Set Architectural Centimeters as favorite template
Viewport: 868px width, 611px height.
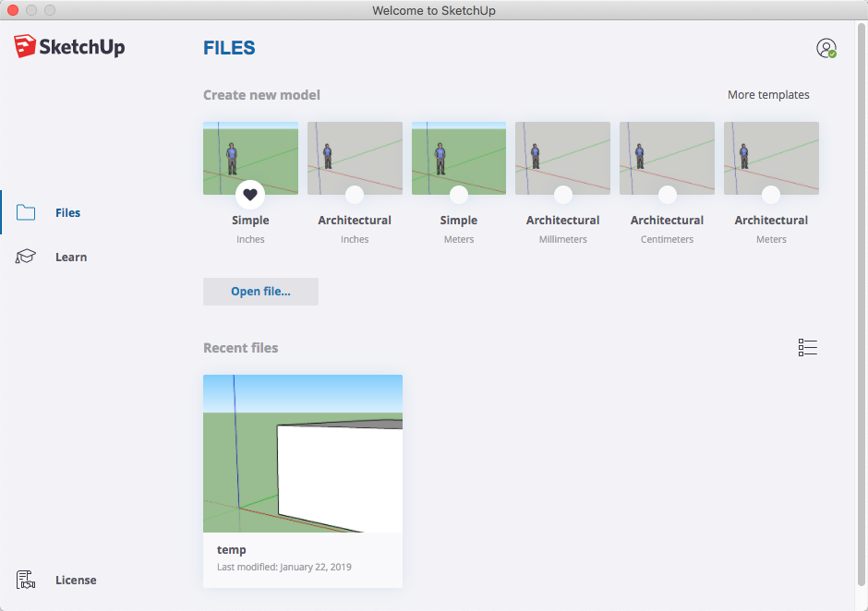[667, 194]
